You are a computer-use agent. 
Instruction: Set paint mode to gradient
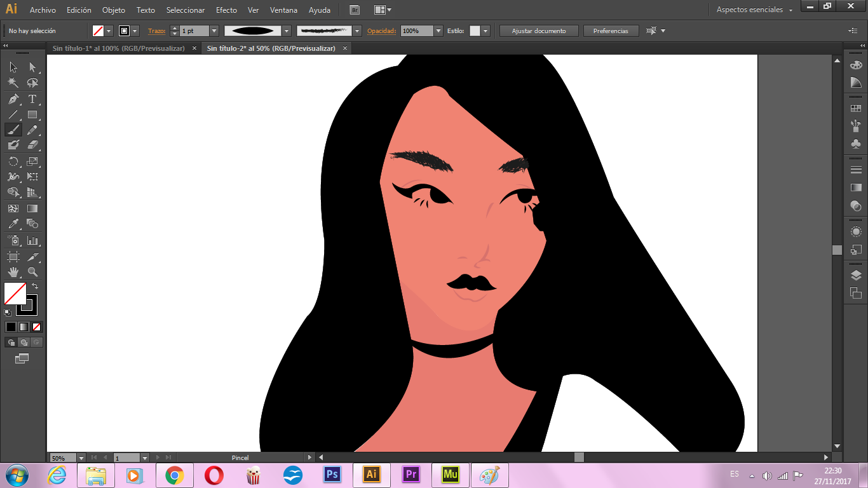coord(24,327)
